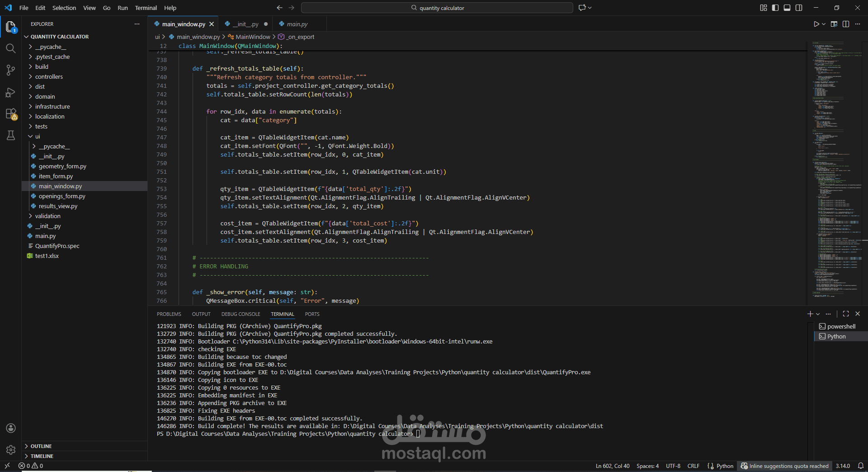Maximize the terminal panel size
This screenshot has height=472, width=868.
pos(846,314)
